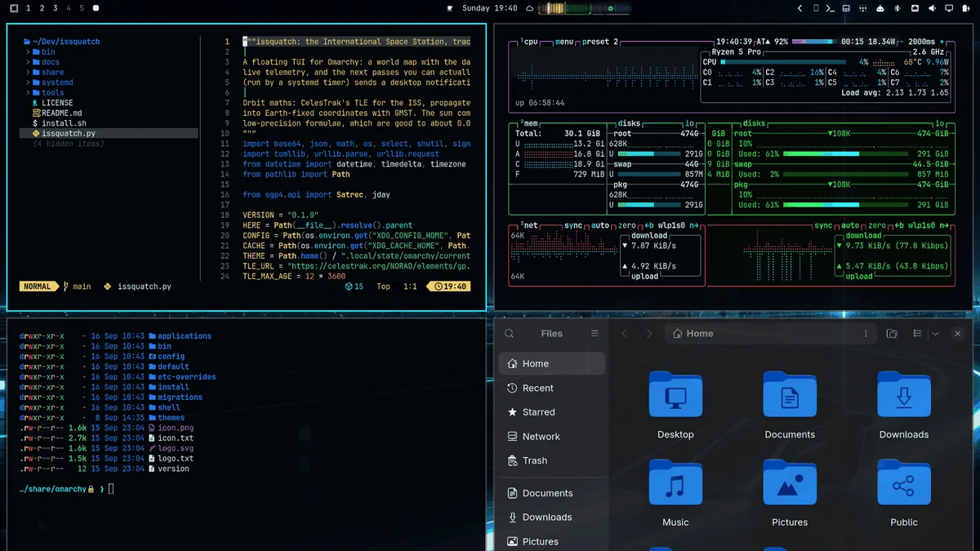Image resolution: width=980 pixels, height=551 pixels.
Task: Click the monitor display icon in the top bar
Action: tap(948, 8)
